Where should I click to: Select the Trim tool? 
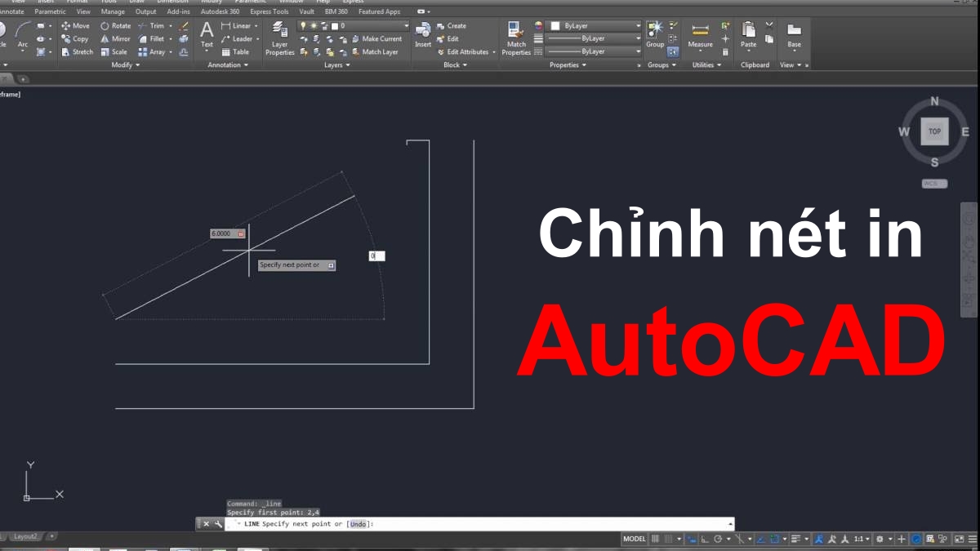point(151,26)
